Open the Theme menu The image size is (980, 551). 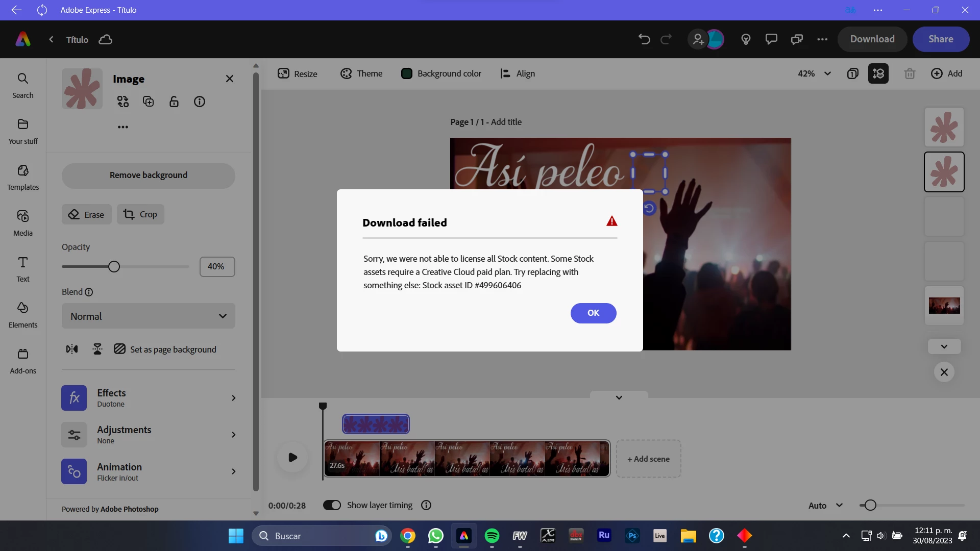[x=361, y=73]
